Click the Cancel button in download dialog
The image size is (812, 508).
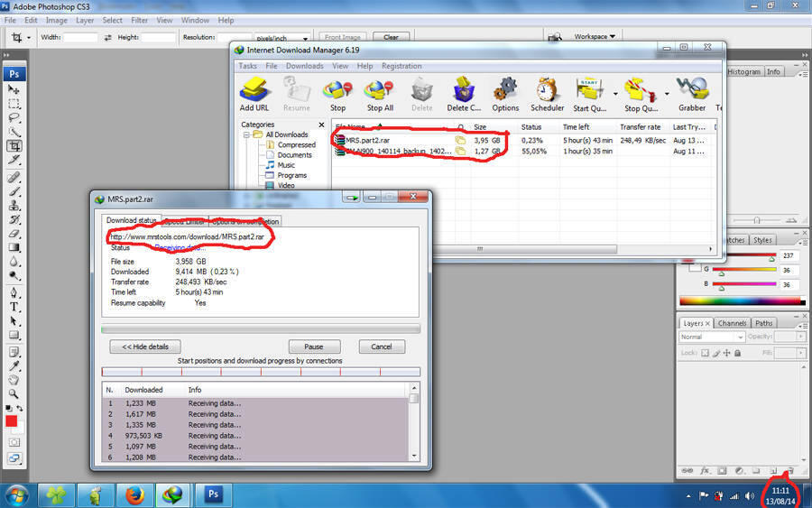pos(382,346)
